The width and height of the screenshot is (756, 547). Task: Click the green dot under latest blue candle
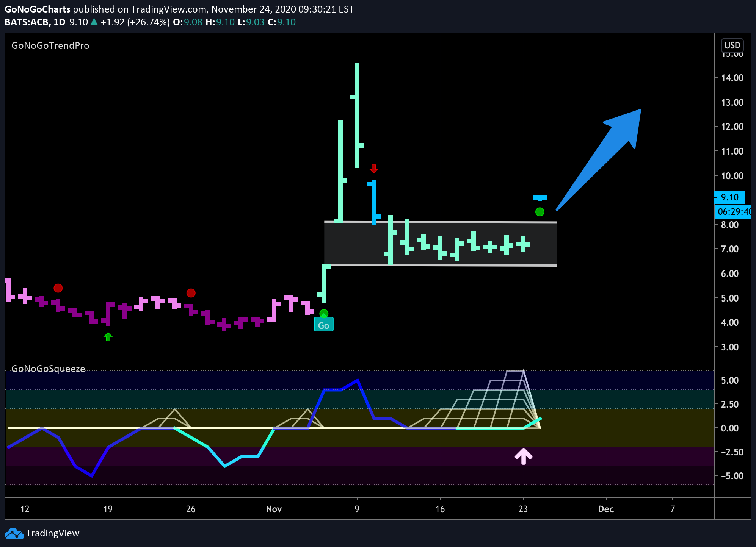click(540, 212)
